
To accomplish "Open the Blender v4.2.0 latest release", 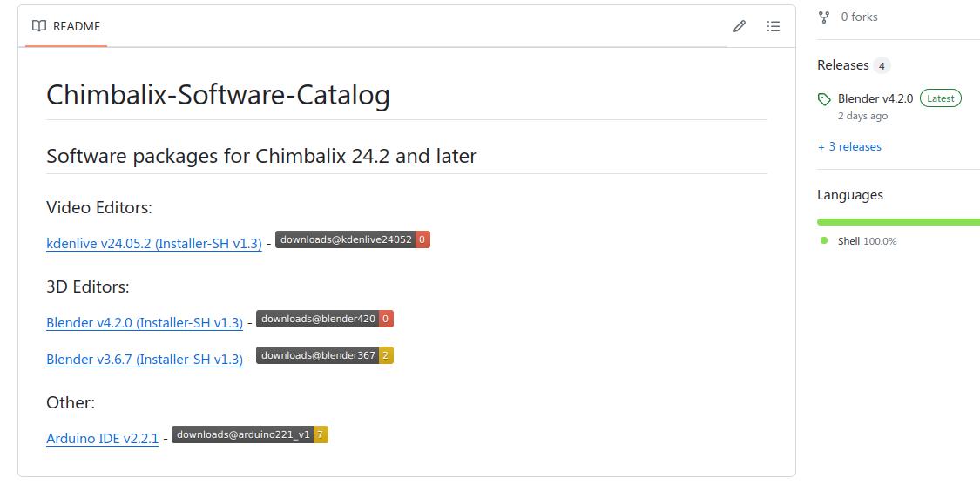I will 875,98.
